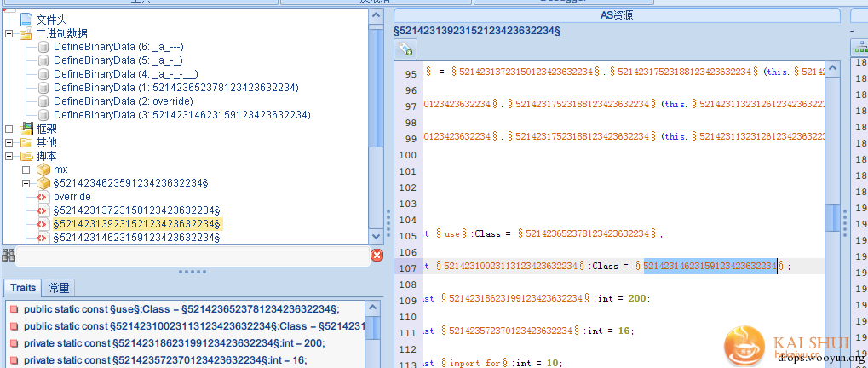Viewport: 868px width, 368px height.
Task: Expand the 其他 tree node
Action: pyautogui.click(x=9, y=143)
